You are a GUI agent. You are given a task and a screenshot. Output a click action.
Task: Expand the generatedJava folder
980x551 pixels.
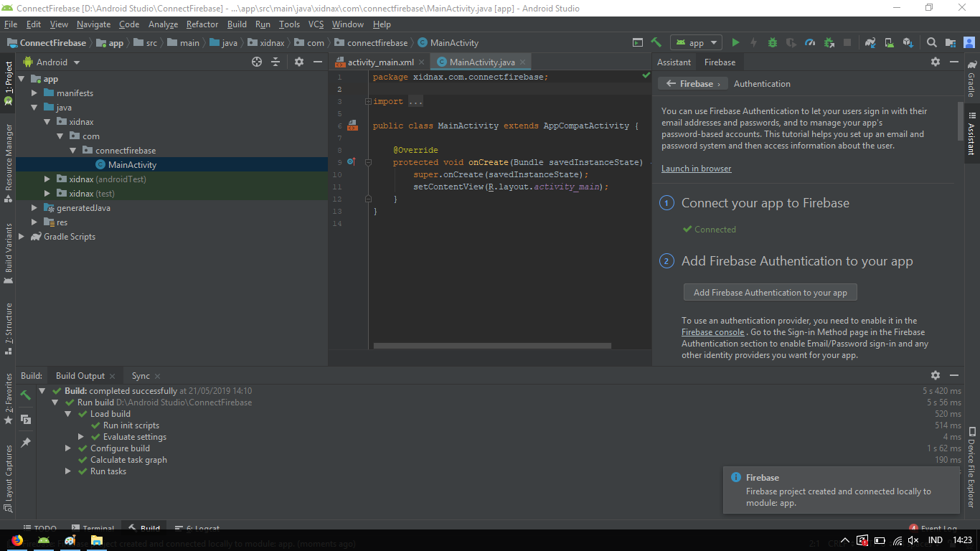click(x=34, y=208)
